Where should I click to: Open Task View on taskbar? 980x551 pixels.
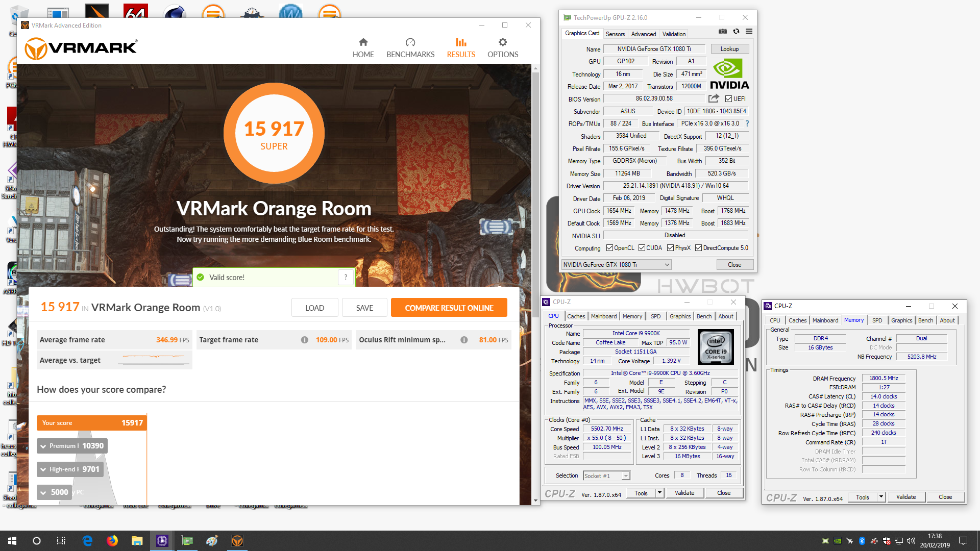(x=61, y=541)
